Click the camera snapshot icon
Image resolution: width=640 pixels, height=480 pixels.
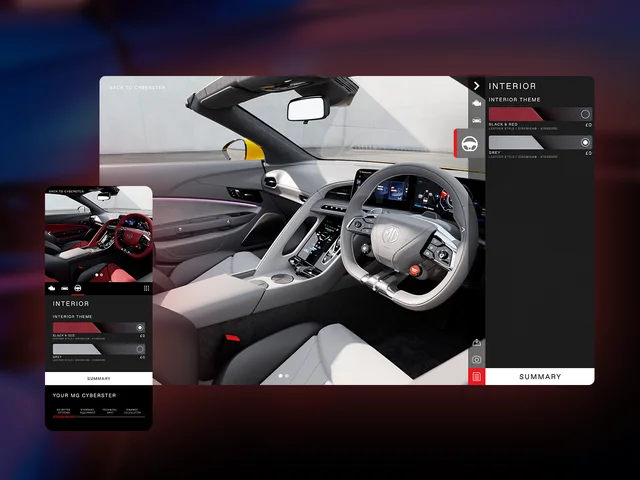click(x=477, y=359)
